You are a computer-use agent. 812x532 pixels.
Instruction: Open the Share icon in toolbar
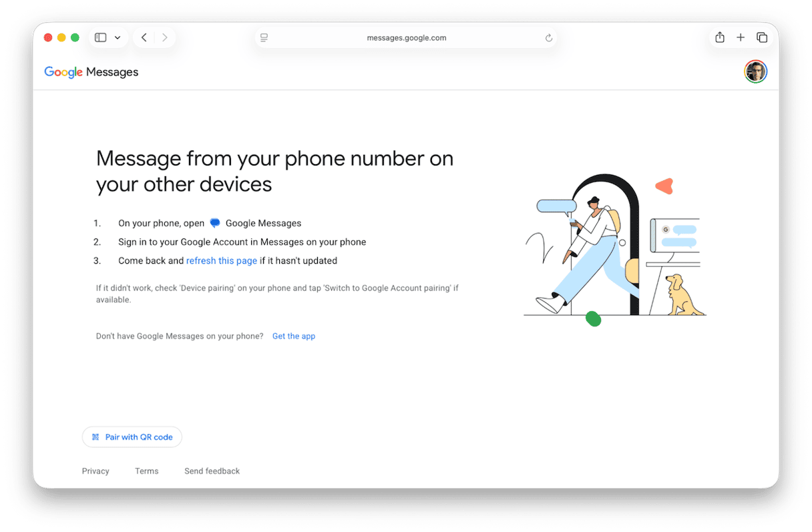(x=720, y=38)
